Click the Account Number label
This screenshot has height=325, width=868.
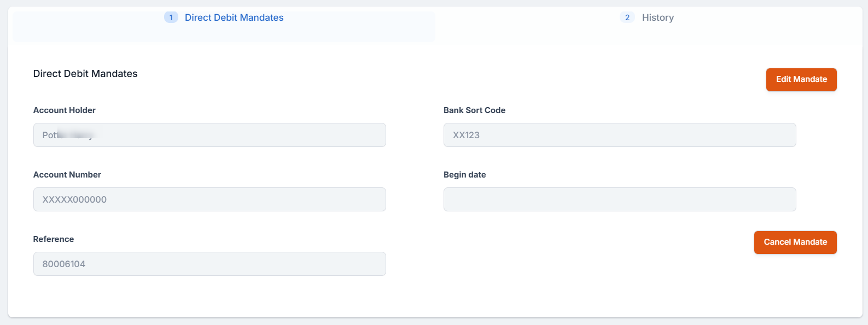tap(67, 175)
